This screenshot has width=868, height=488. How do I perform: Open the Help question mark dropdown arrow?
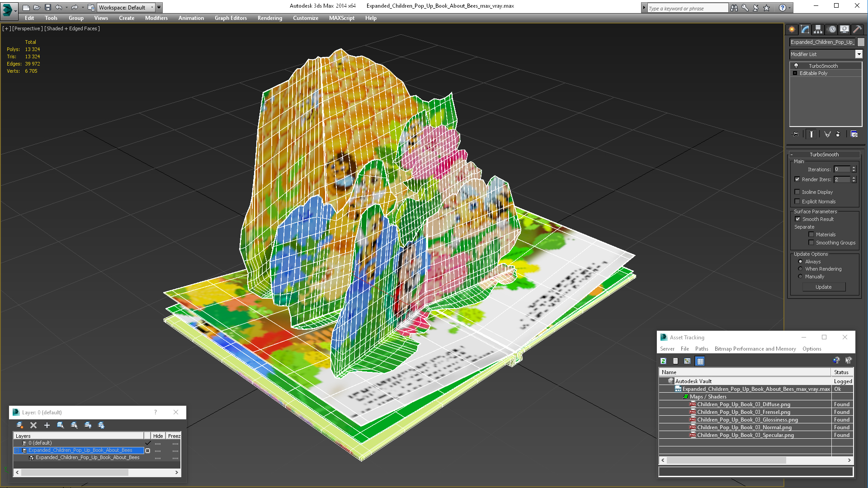pos(790,8)
